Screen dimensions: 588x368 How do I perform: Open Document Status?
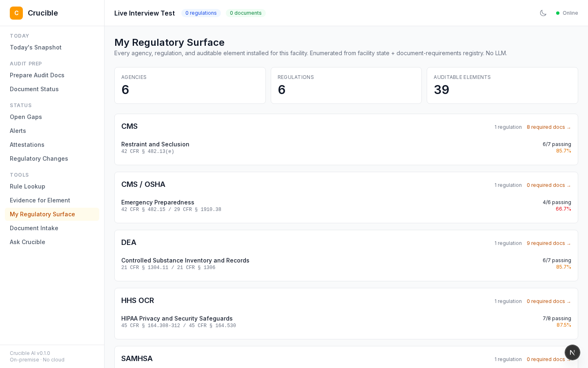[34, 89]
